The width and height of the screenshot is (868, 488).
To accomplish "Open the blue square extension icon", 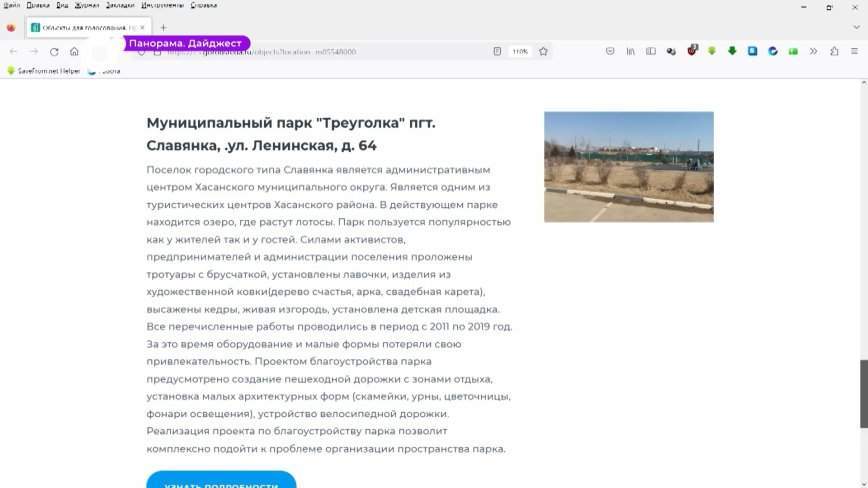I will pyautogui.click(x=752, y=51).
